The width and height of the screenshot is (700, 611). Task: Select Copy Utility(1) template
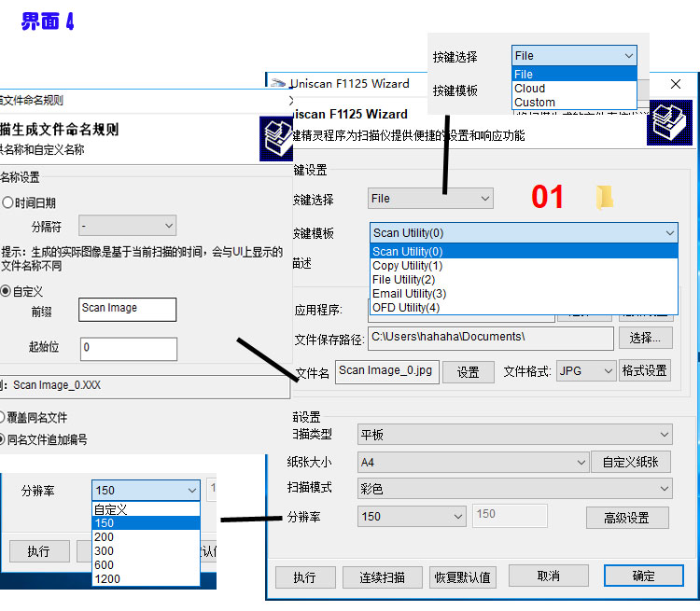pos(525,266)
